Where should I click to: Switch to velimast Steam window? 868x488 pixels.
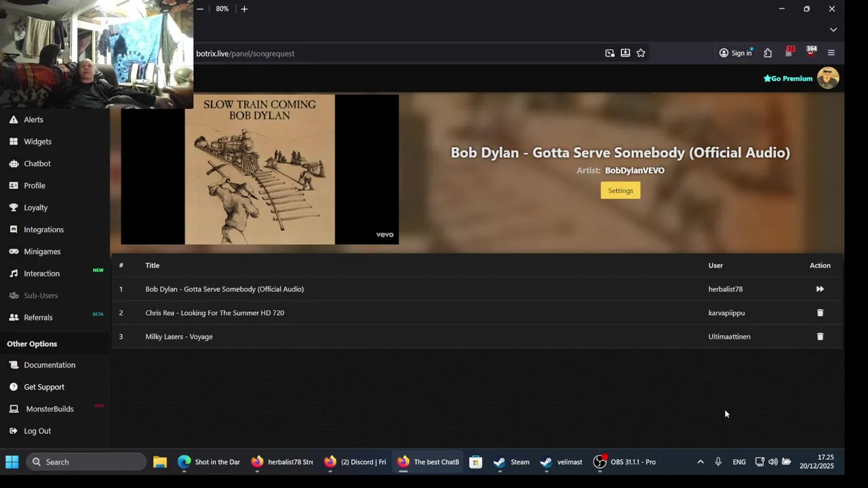pos(561,462)
